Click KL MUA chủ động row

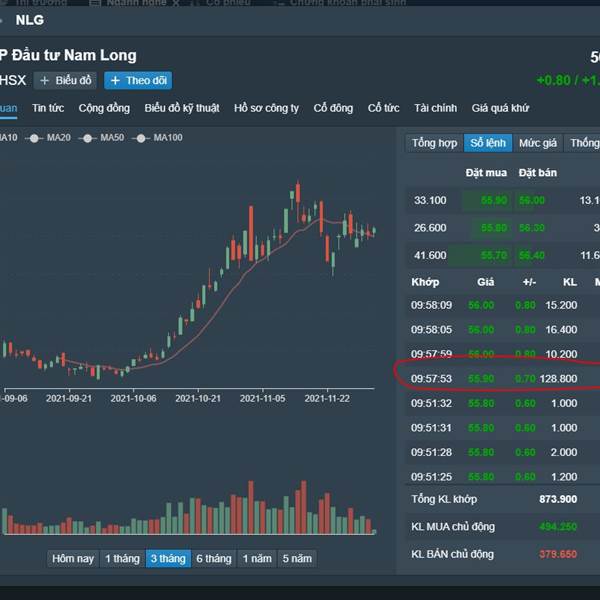(x=503, y=527)
